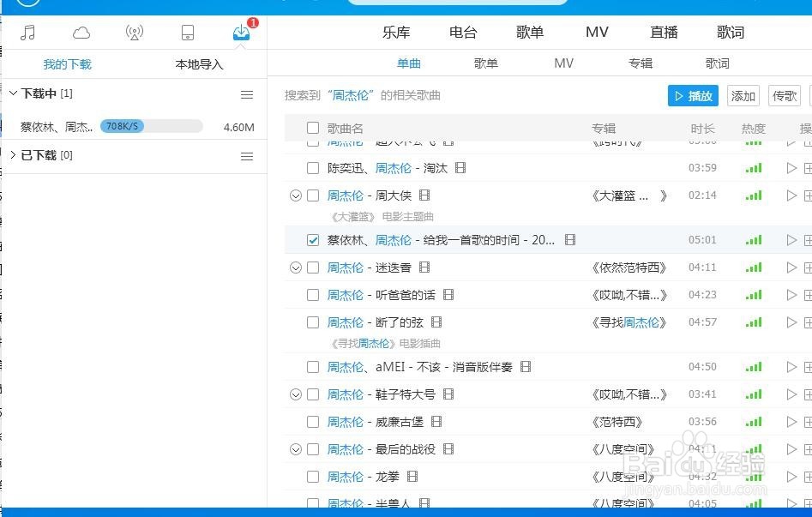The image size is (812, 517).
Task: Play the song 淘汰 with its play icon
Action: (x=791, y=168)
